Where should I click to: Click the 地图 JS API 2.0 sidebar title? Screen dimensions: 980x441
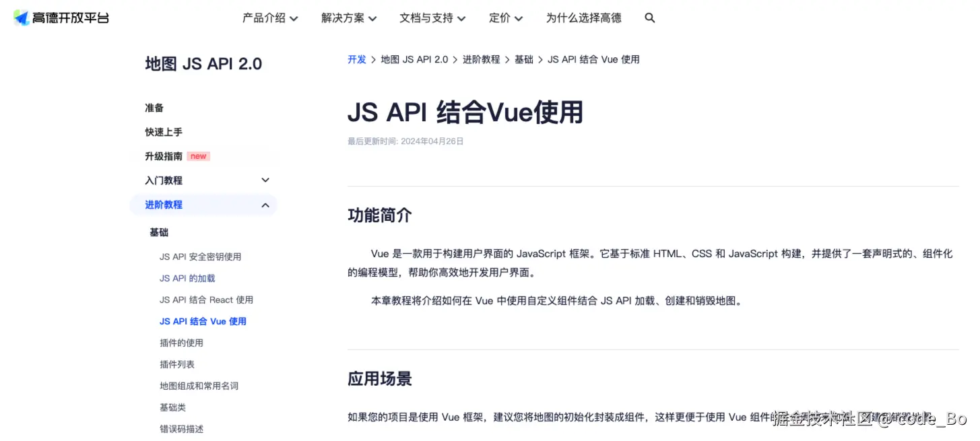coord(203,64)
